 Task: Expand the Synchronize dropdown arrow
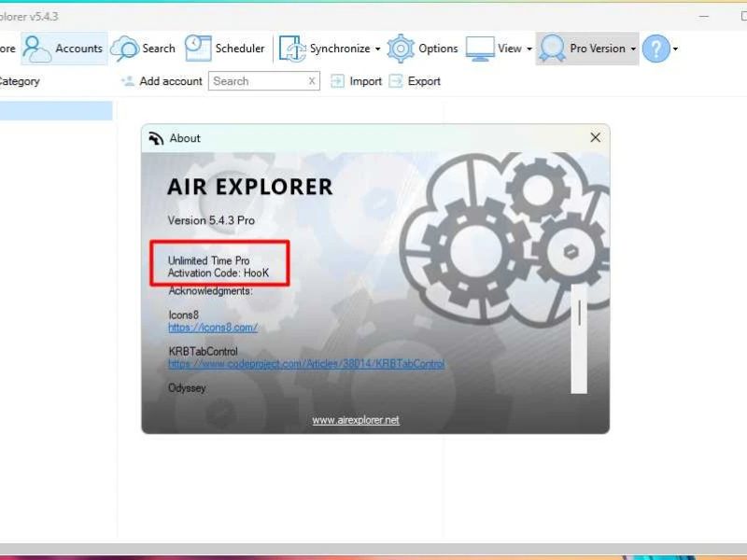click(378, 49)
